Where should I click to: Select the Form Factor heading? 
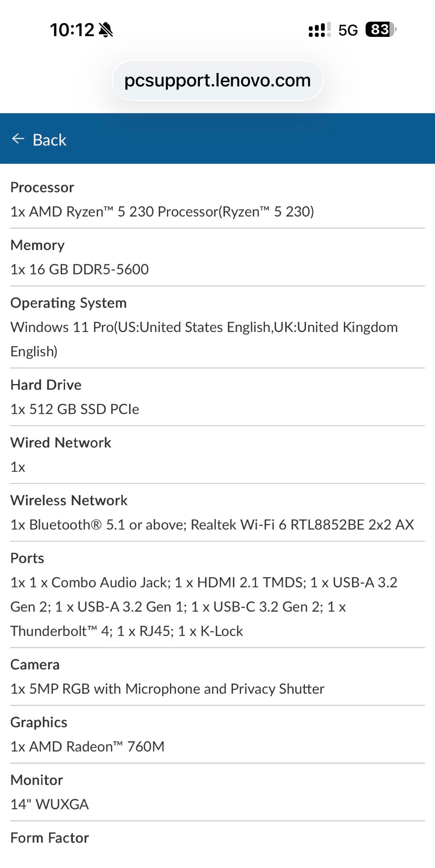click(x=50, y=838)
